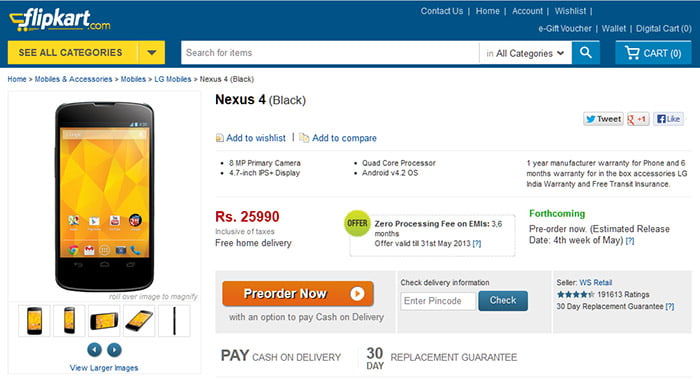Screen dimensions: 700x381
Task: Expand the See All Categories arrow
Action: coord(152,53)
